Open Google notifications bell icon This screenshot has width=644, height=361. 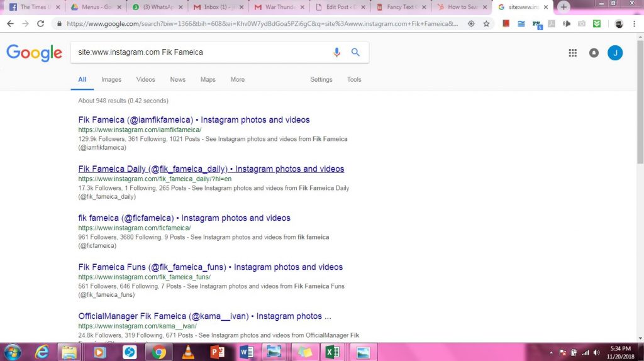(x=594, y=53)
